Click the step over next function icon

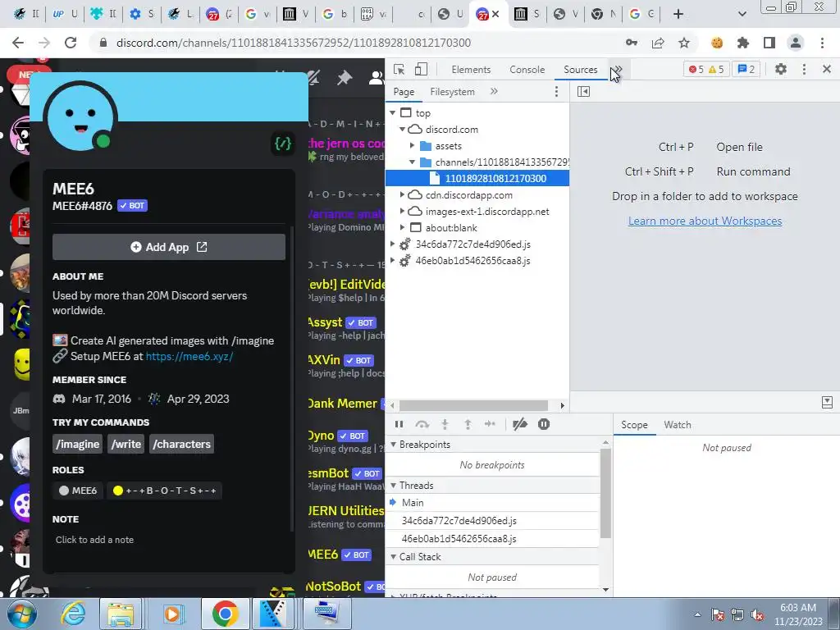422,424
